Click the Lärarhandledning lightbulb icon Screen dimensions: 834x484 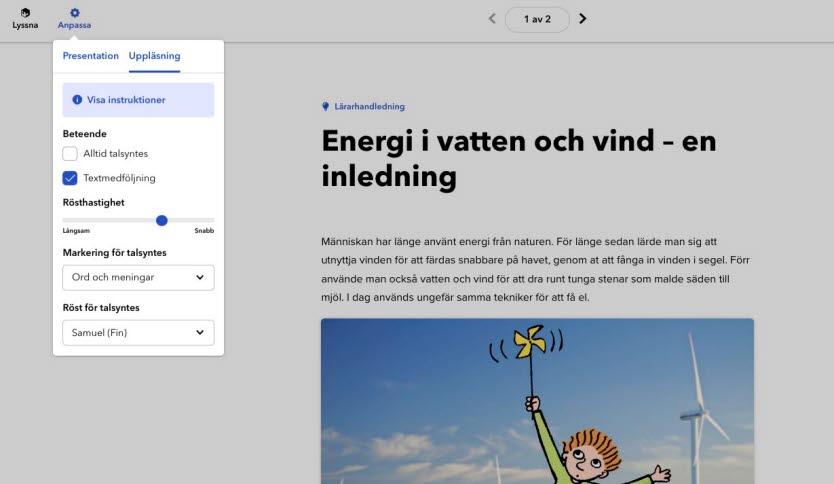coord(326,106)
